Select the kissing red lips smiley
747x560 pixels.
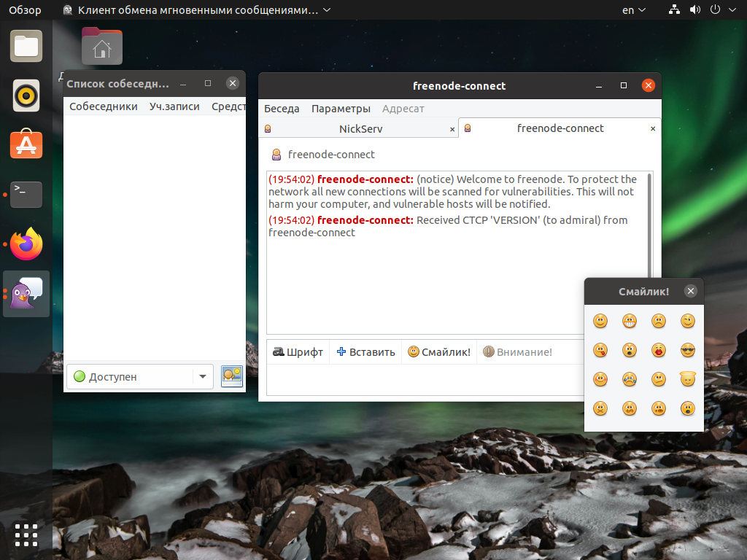click(x=659, y=351)
